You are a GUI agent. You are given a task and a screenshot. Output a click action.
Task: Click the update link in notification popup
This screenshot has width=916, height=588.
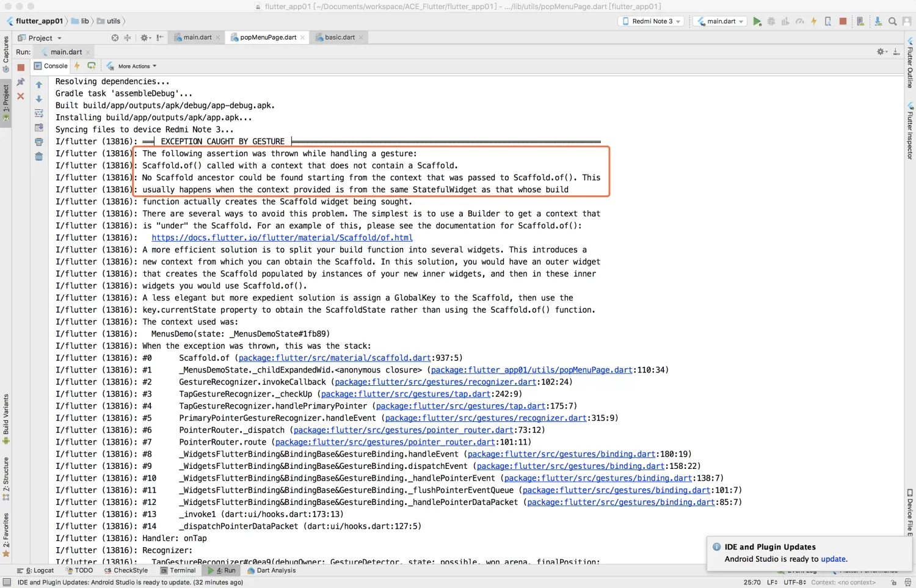833,559
